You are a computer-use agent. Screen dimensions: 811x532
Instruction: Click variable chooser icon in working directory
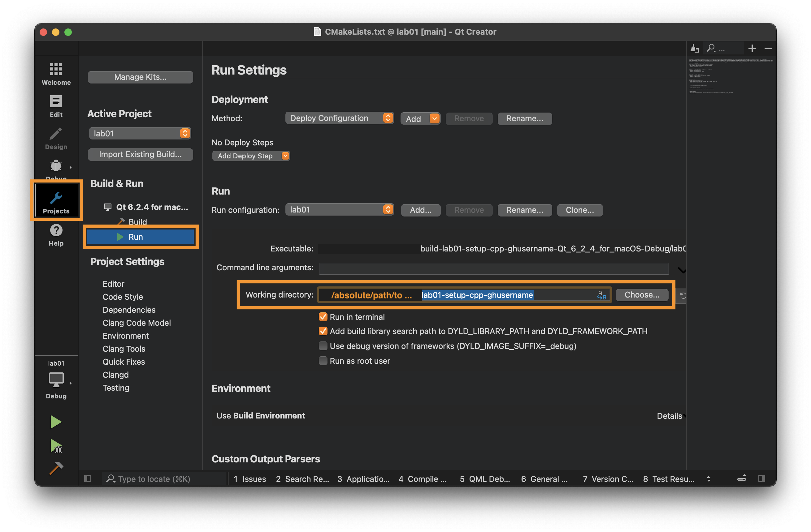pos(601,295)
